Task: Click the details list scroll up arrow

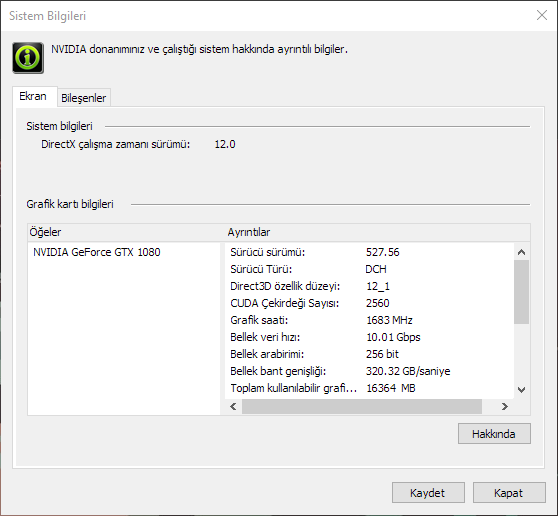Action: pyautogui.click(x=522, y=252)
